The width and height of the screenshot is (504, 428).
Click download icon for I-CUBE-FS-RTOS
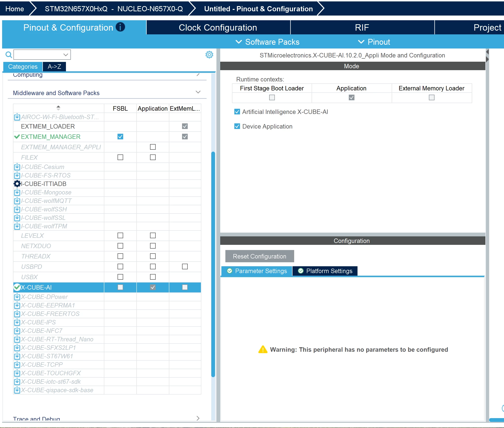[x=17, y=175]
